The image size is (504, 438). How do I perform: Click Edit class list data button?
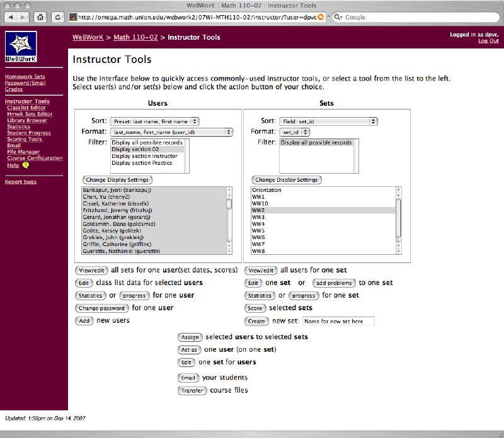(x=84, y=283)
